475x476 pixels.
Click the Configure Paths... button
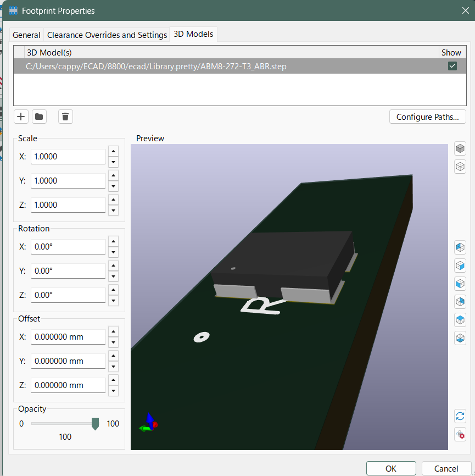(x=427, y=117)
